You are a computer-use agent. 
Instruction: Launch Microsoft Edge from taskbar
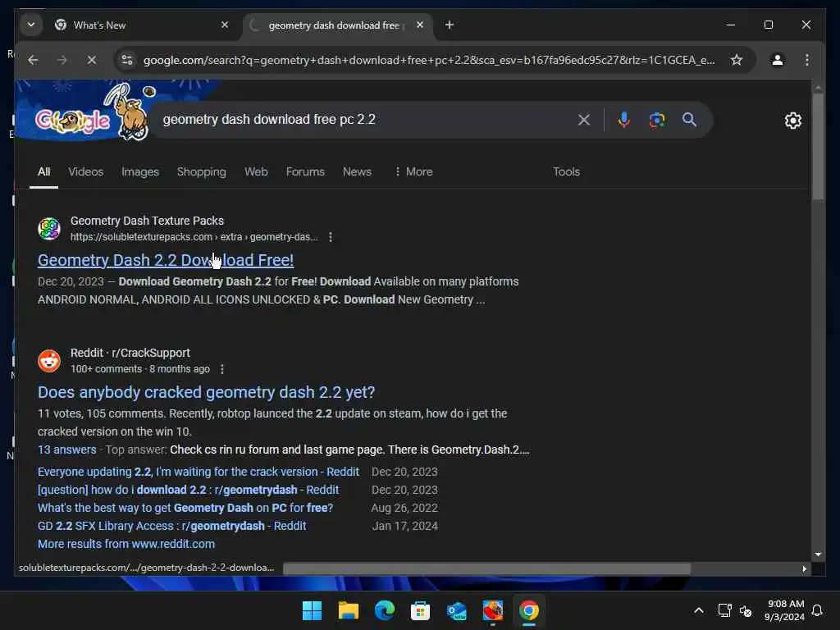pyautogui.click(x=384, y=610)
